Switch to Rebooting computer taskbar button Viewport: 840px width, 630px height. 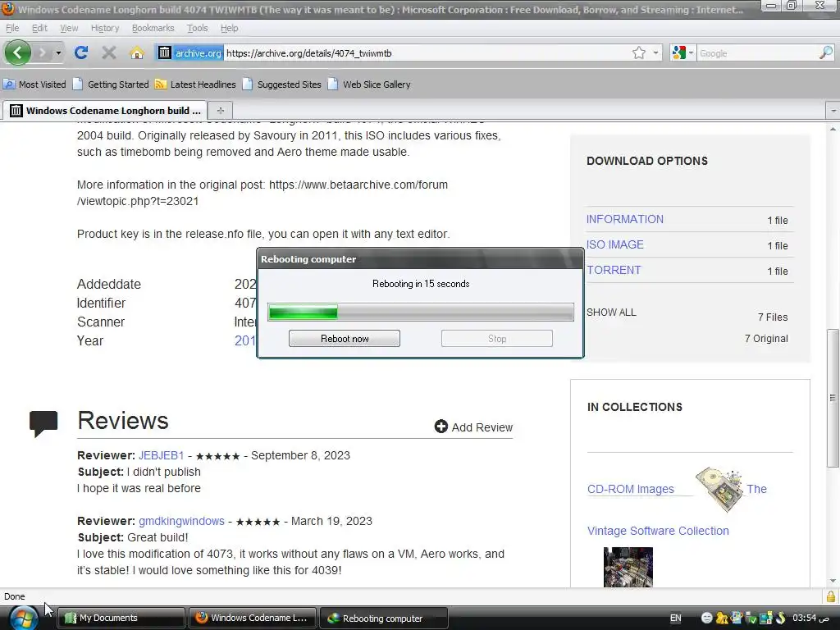coord(384,619)
